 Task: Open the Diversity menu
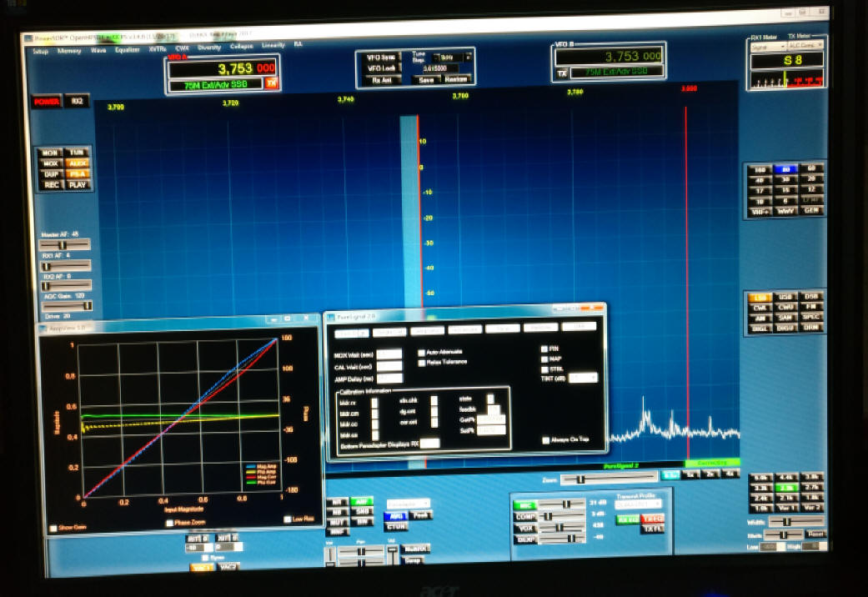click(x=209, y=47)
